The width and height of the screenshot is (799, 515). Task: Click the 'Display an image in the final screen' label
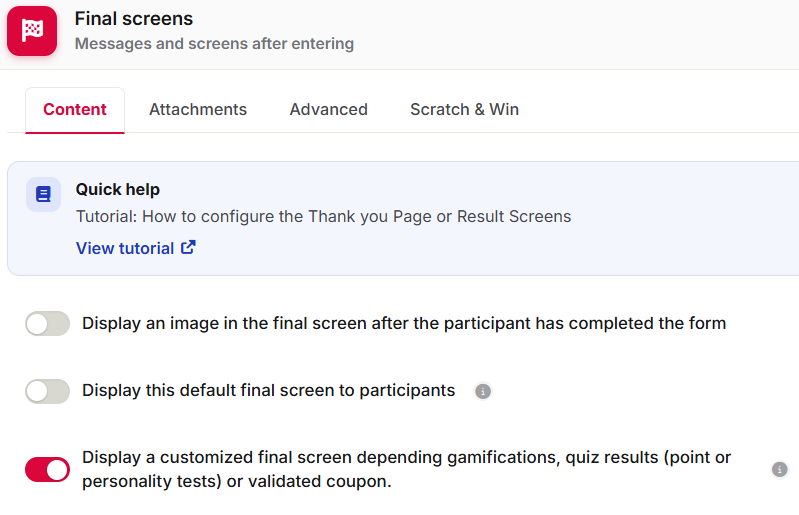(404, 323)
